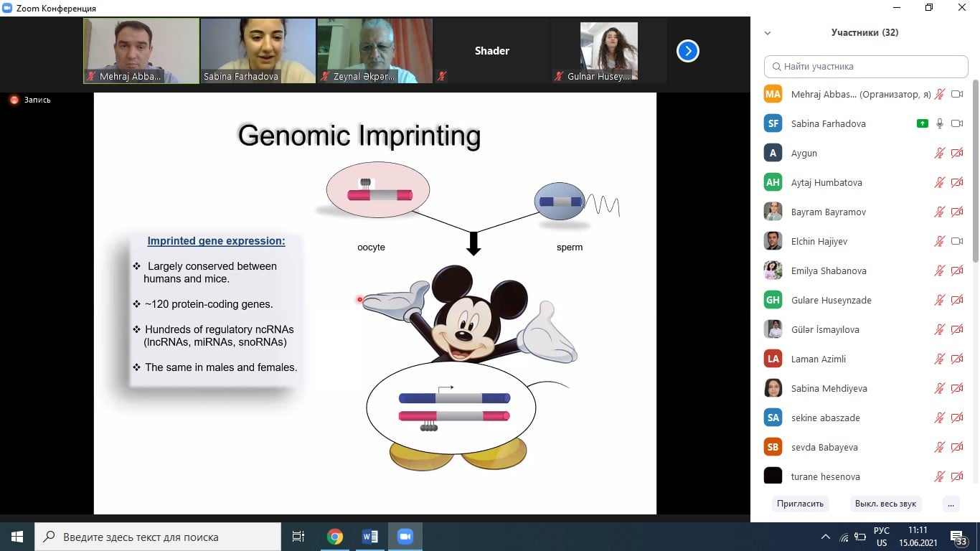Click Gülər İsmayılova's disabled camera icon
Image resolution: width=980 pixels, height=551 pixels.
(x=957, y=329)
